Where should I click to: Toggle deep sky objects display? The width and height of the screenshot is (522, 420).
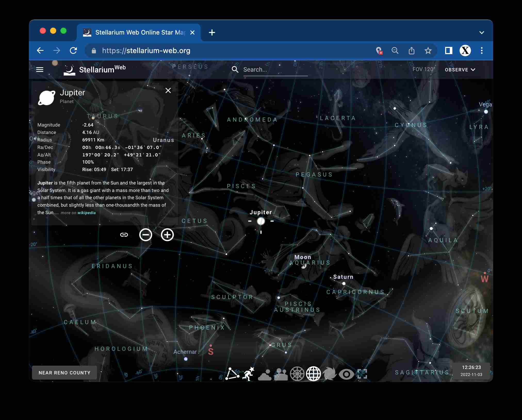click(330, 374)
